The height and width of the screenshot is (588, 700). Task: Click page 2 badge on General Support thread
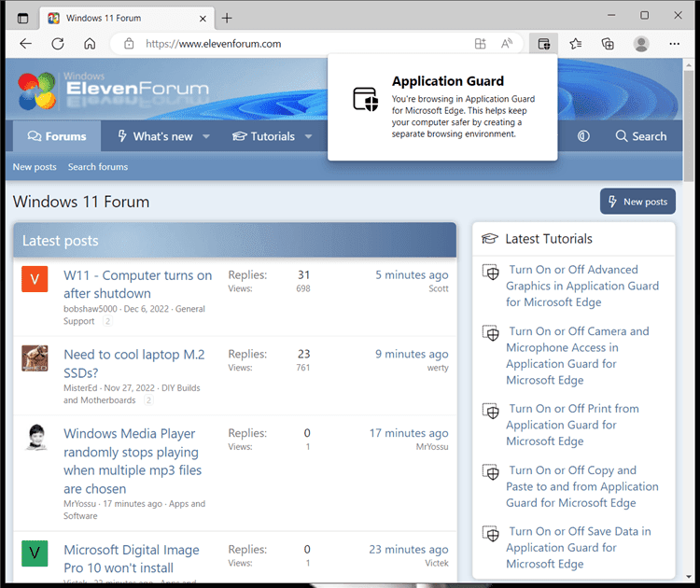point(107,321)
